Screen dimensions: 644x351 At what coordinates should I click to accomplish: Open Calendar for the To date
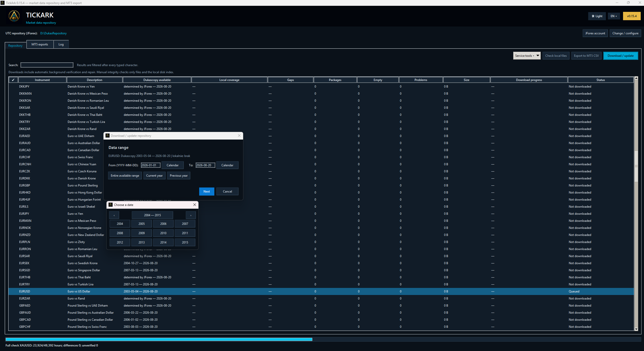point(227,165)
